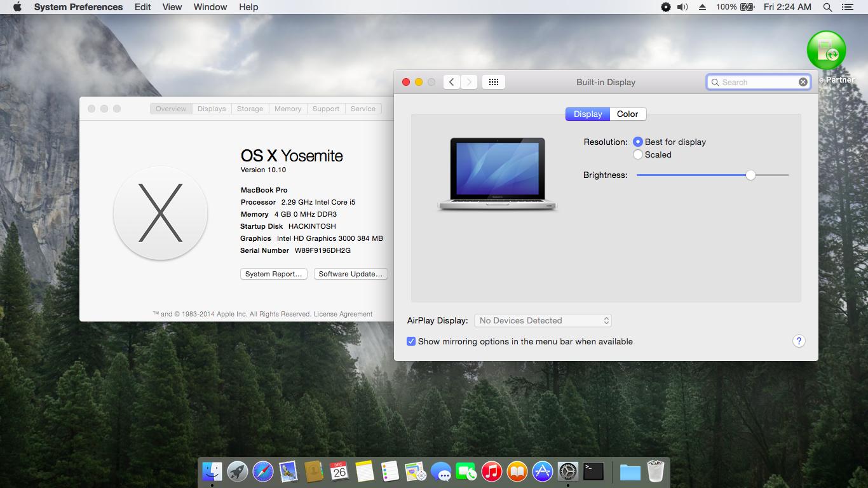The width and height of the screenshot is (868, 488).
Task: Open Memory tab in About This Mac
Action: point(288,109)
